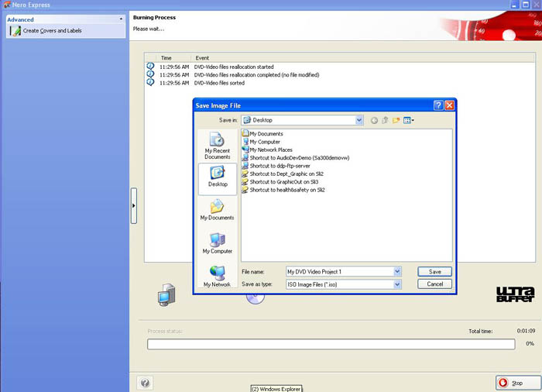
Task: Go up one folder level icon
Action: pyautogui.click(x=385, y=120)
